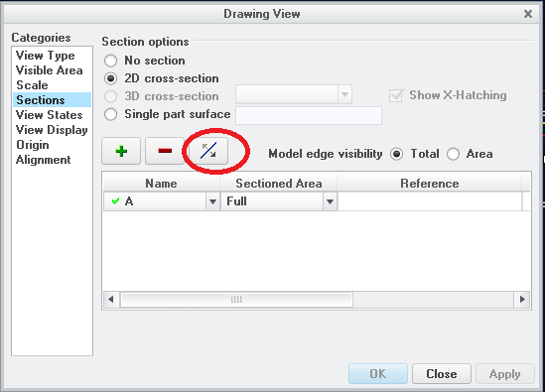Image resolution: width=545 pixels, height=392 pixels.
Task: Click the Sectioned Area column header
Action: (x=279, y=184)
